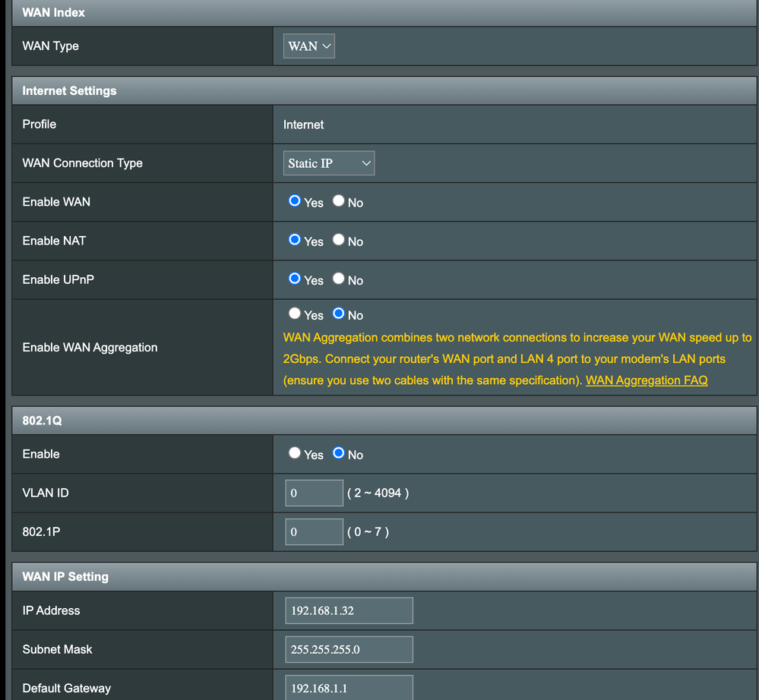Select Yes for Enable WAN

tap(294, 201)
